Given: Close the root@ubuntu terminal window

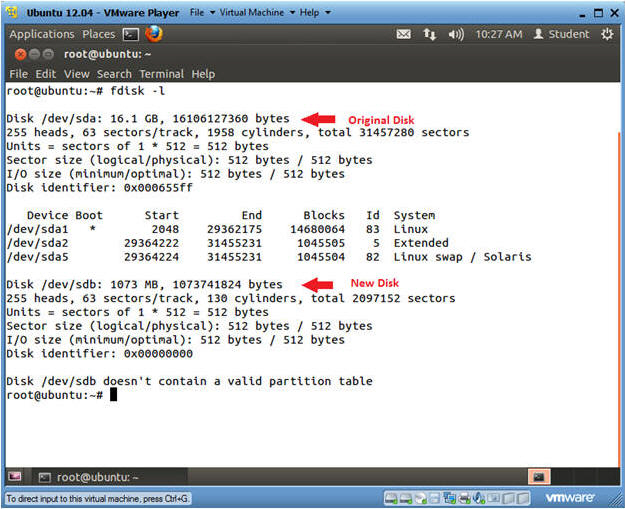Looking at the screenshot, I should pos(20,54).
